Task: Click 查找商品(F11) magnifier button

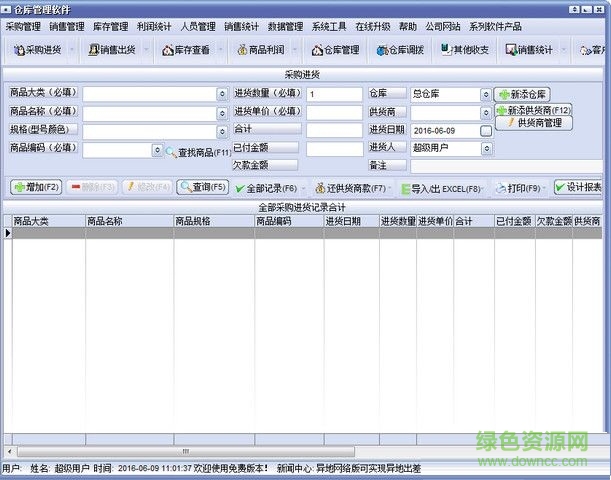Action: [198, 152]
